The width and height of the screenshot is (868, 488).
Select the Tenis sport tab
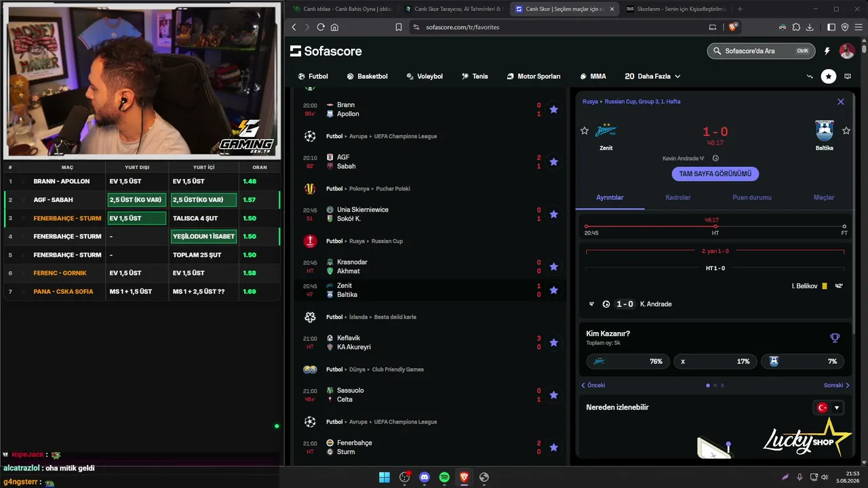coord(475,77)
